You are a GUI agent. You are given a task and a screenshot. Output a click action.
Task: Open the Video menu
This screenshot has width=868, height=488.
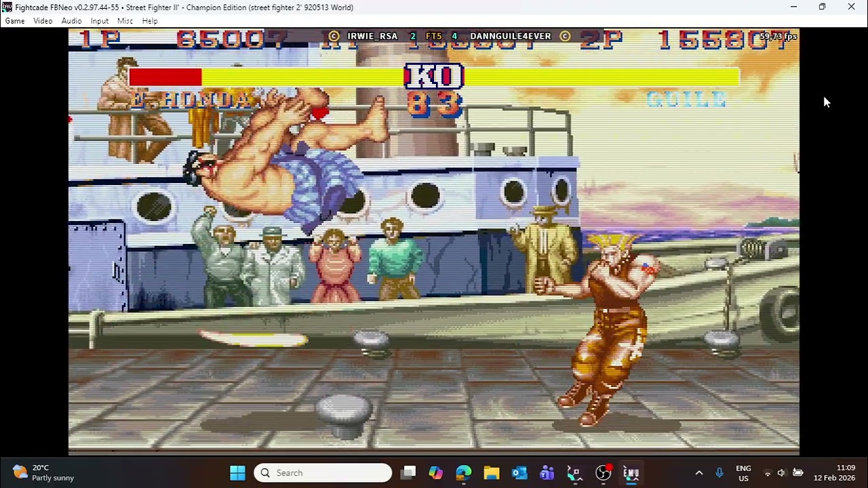tap(43, 21)
